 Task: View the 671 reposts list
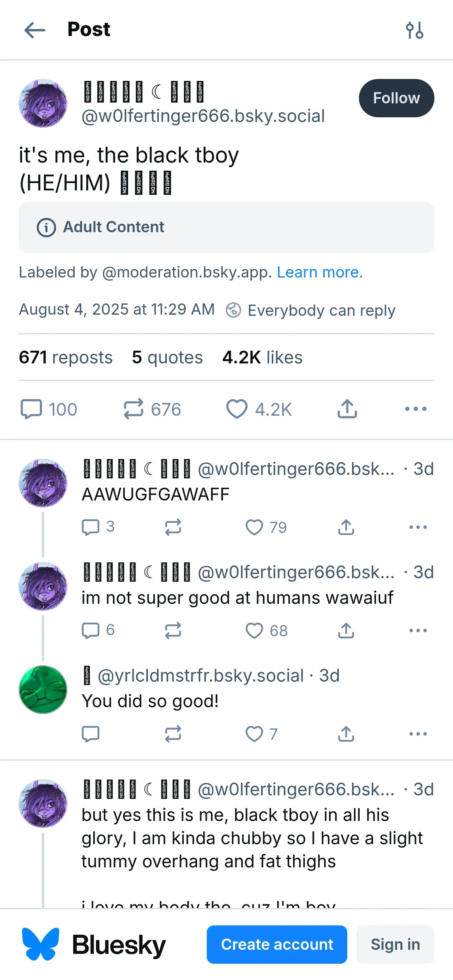(x=66, y=357)
